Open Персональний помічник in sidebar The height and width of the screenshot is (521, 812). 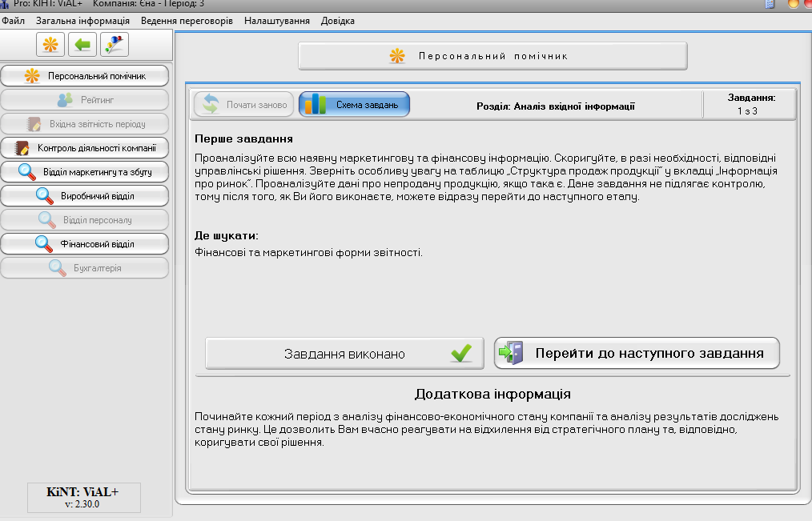coord(85,76)
